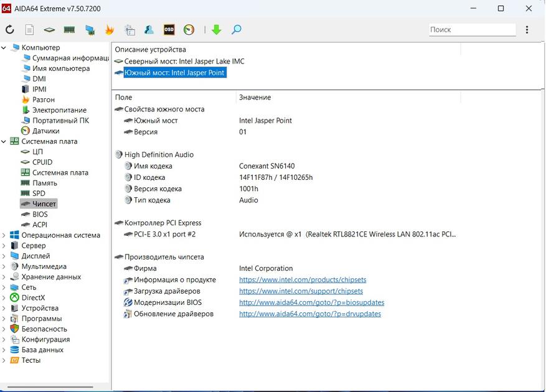Click into the Поиск search field

coord(471,30)
